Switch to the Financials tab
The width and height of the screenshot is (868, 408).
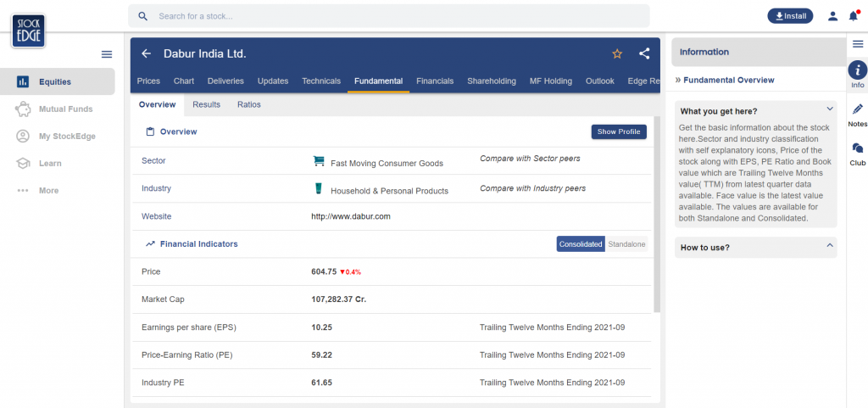pyautogui.click(x=435, y=81)
